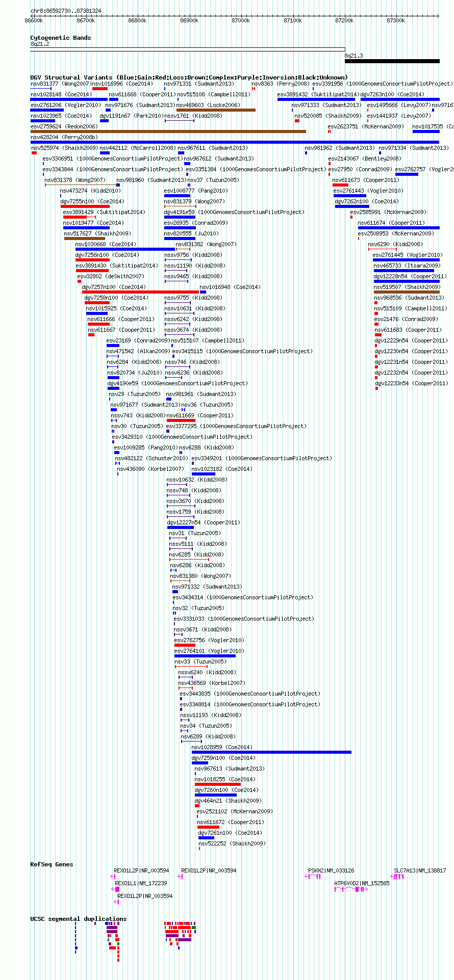Select variant nsv8363 (Perry2008) label
The width and height of the screenshot is (454, 980).
point(281,84)
